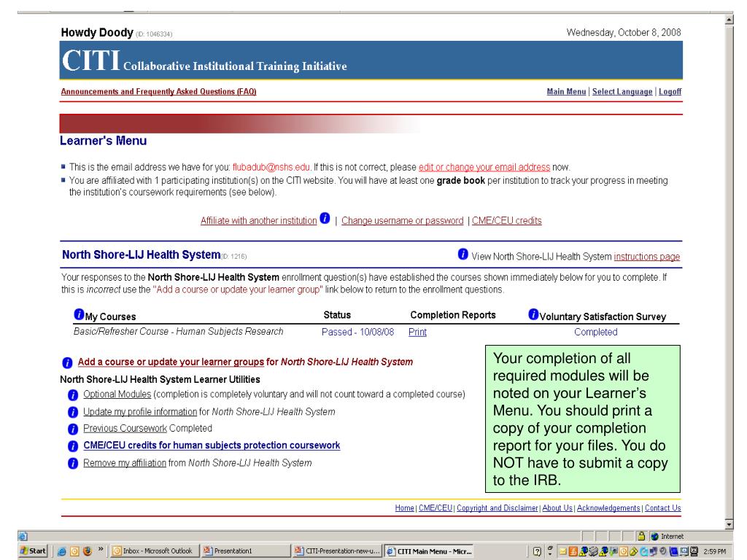747x560 pixels.
Task: Open Select Language link
Action: (622, 91)
